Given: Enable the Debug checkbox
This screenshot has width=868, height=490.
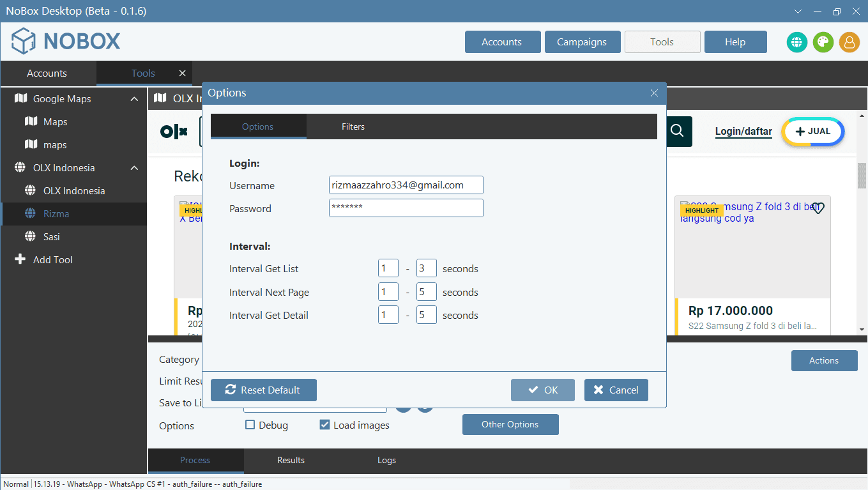Looking at the screenshot, I should (x=250, y=424).
